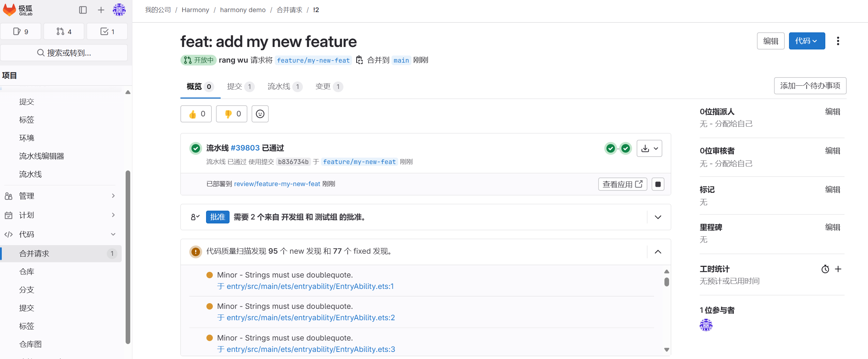Click the JiHu GitLab fox logo
The height and width of the screenshot is (359, 868).
(x=9, y=10)
